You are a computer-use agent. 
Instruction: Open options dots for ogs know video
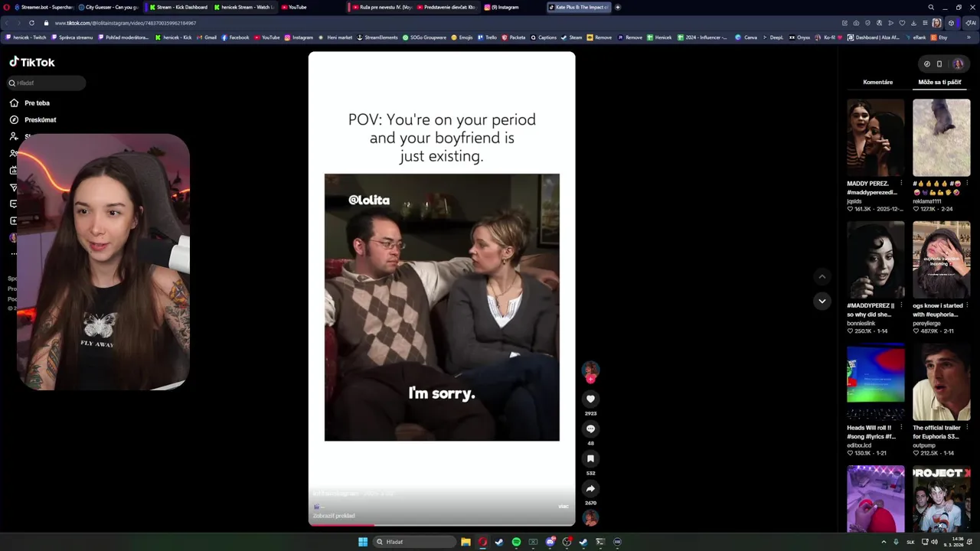pos(967,305)
